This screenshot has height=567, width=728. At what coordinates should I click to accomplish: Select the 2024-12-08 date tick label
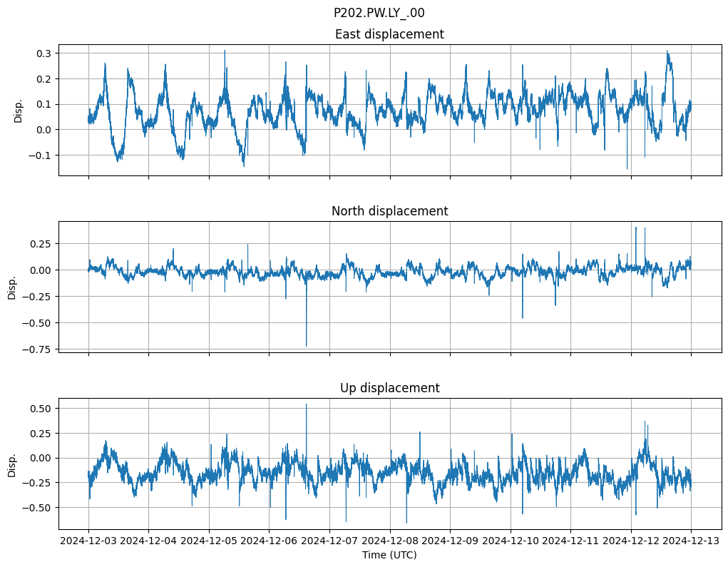[390, 541]
